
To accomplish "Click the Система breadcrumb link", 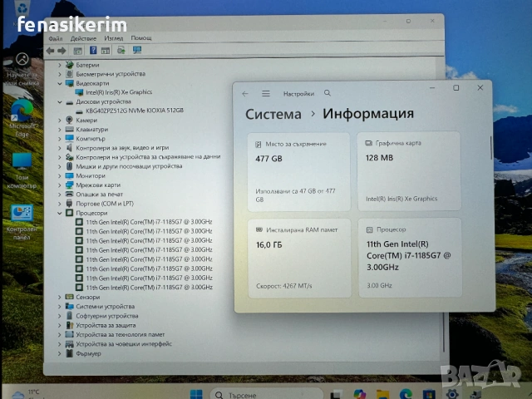I will pyautogui.click(x=273, y=114).
